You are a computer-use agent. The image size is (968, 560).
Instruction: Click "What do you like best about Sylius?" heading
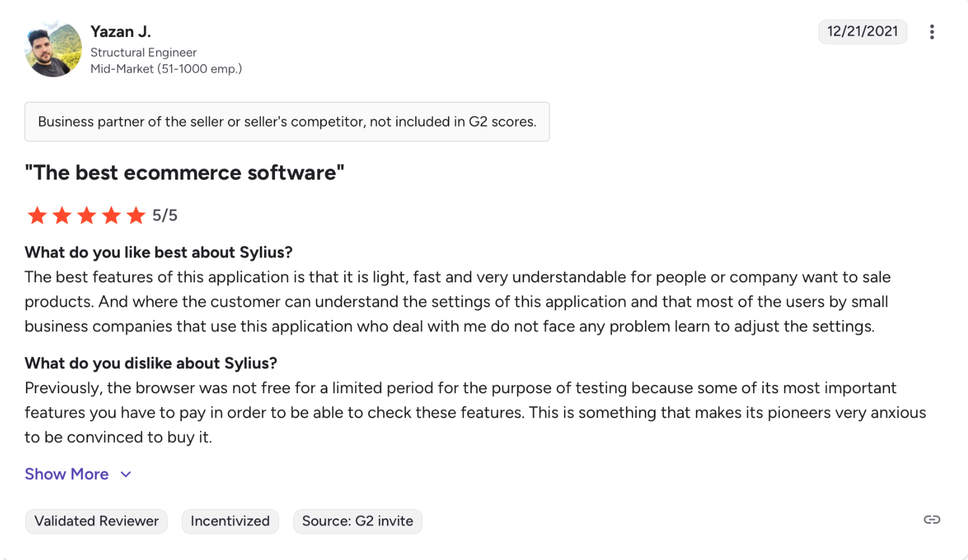pos(158,252)
